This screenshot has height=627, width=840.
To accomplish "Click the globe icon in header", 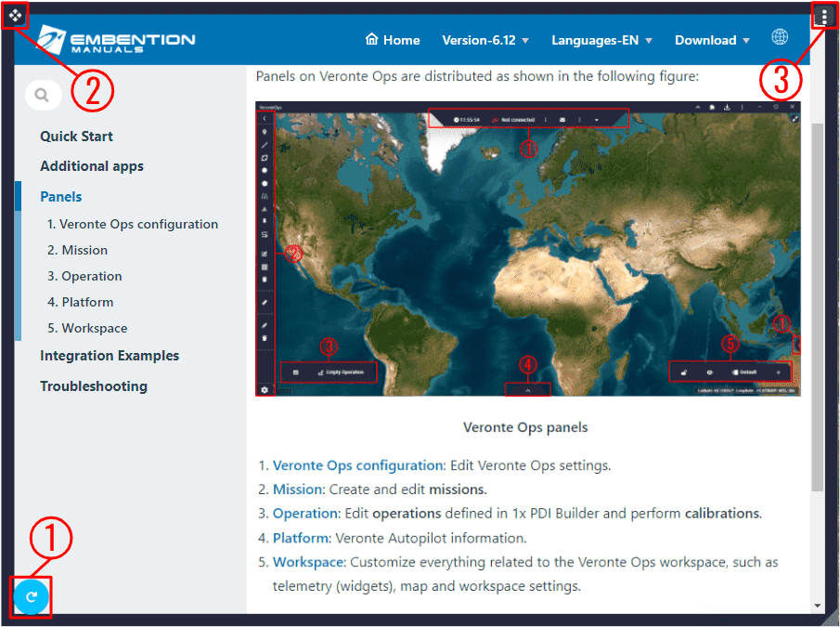I will (x=780, y=38).
